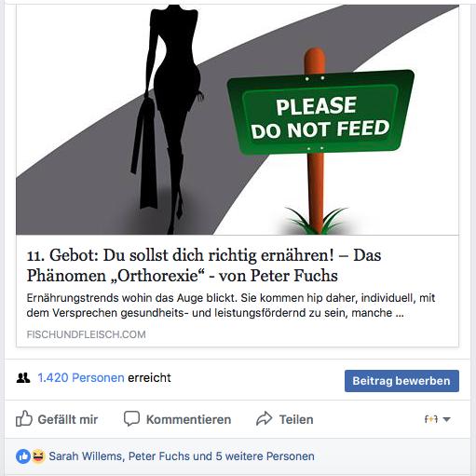
Task: Click the speech bubble comment icon
Action: (131, 418)
